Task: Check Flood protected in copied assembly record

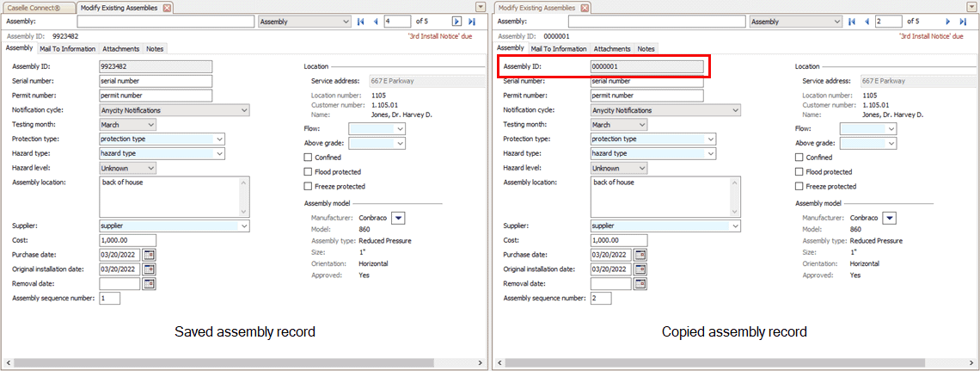Action: click(799, 172)
